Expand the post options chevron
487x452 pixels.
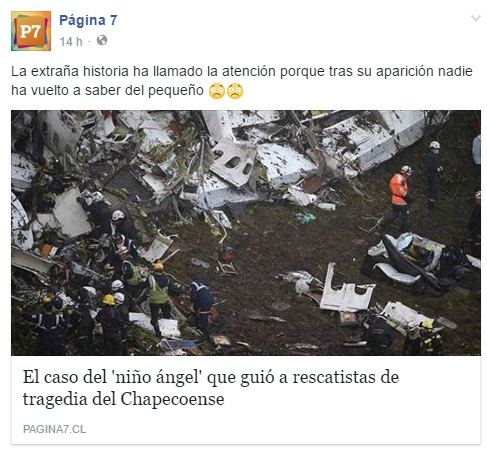click(476, 18)
